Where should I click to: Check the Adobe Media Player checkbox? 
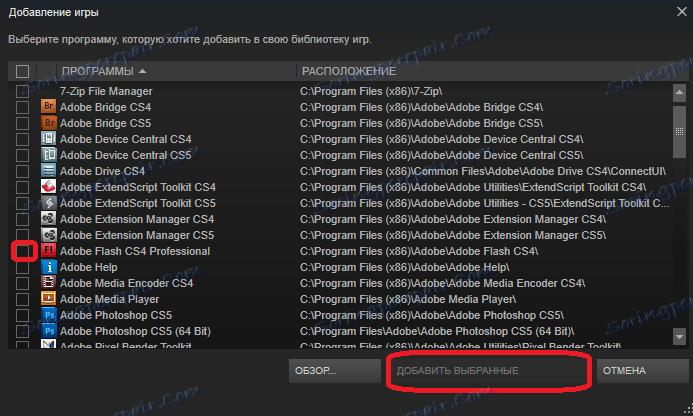click(23, 299)
